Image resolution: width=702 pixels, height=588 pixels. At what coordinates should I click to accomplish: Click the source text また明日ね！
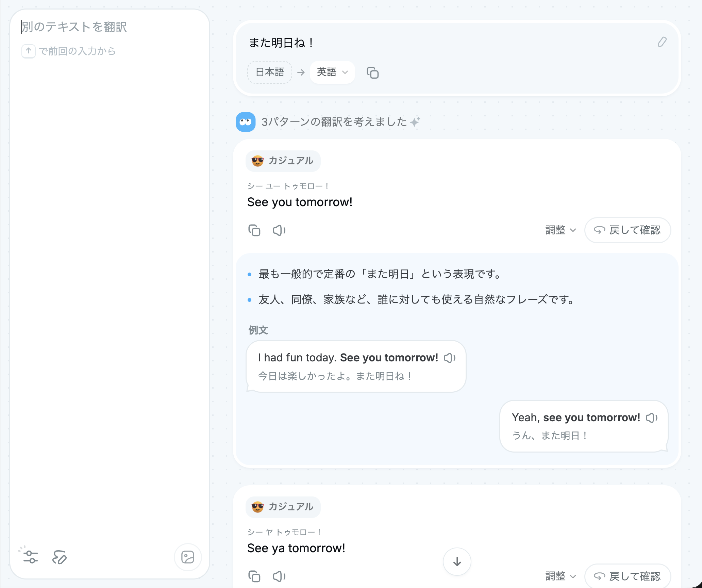pos(281,43)
